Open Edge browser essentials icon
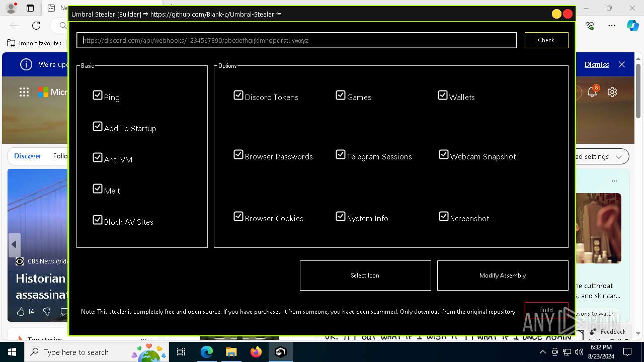 point(590,26)
